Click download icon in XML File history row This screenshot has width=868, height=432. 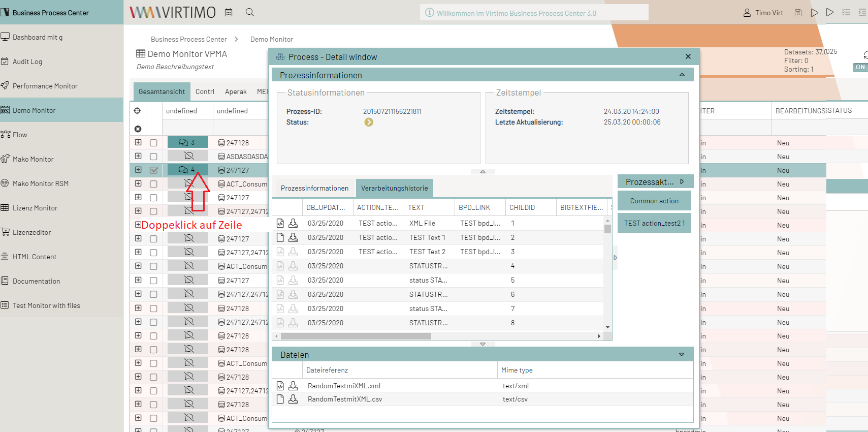click(x=293, y=223)
